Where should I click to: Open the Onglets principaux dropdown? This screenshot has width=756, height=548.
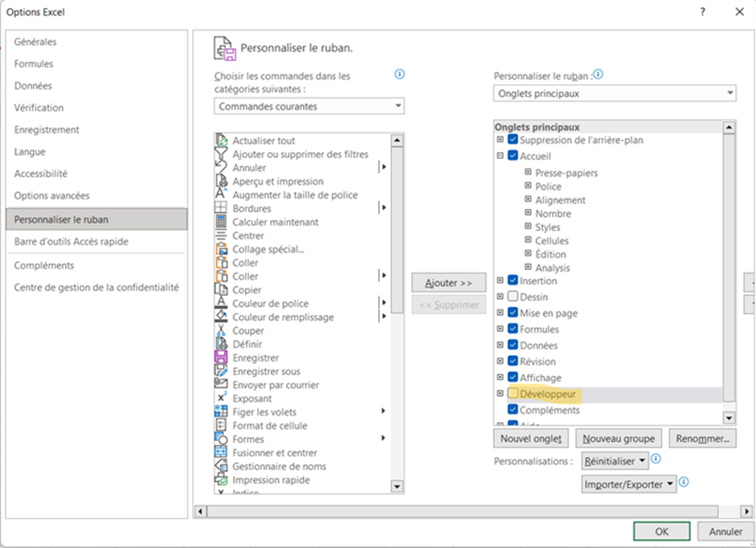615,93
